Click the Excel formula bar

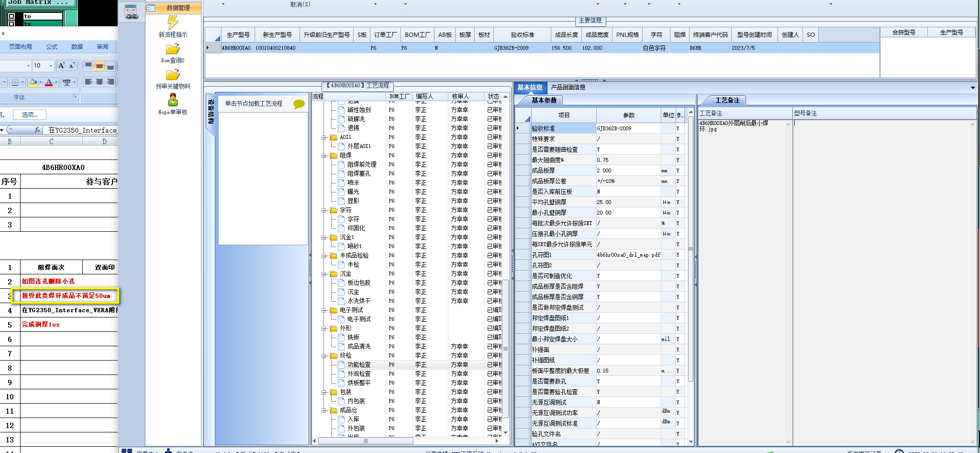tap(81, 130)
